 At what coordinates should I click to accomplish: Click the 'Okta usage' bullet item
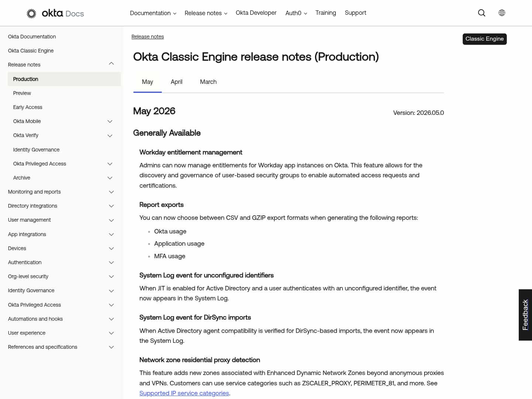(x=170, y=231)
